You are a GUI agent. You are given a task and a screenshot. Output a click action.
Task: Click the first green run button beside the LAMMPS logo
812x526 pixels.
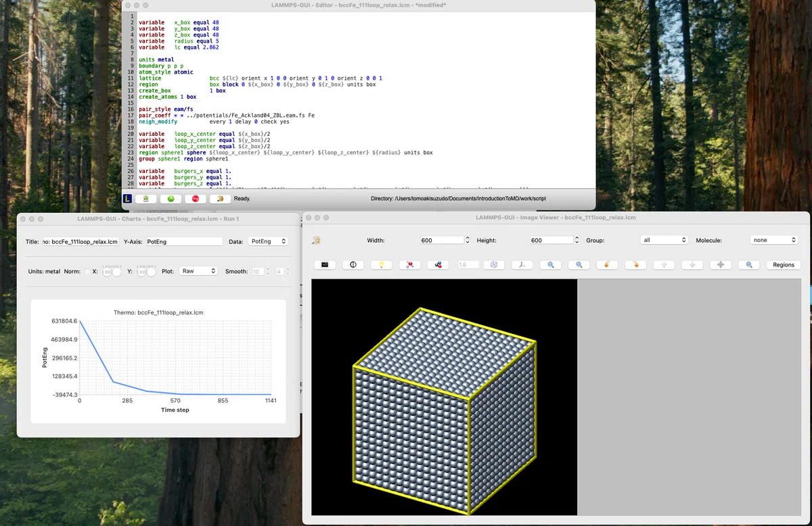146,199
